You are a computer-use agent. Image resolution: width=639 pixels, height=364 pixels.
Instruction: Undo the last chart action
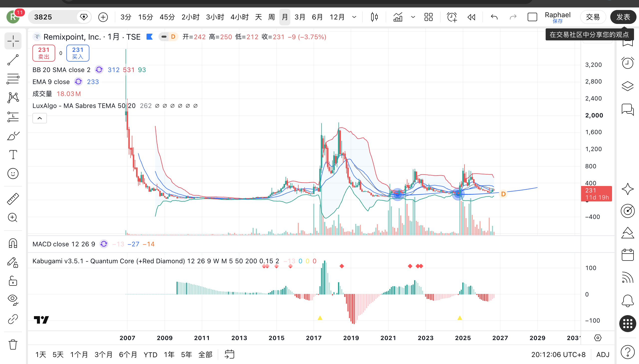[x=494, y=17]
